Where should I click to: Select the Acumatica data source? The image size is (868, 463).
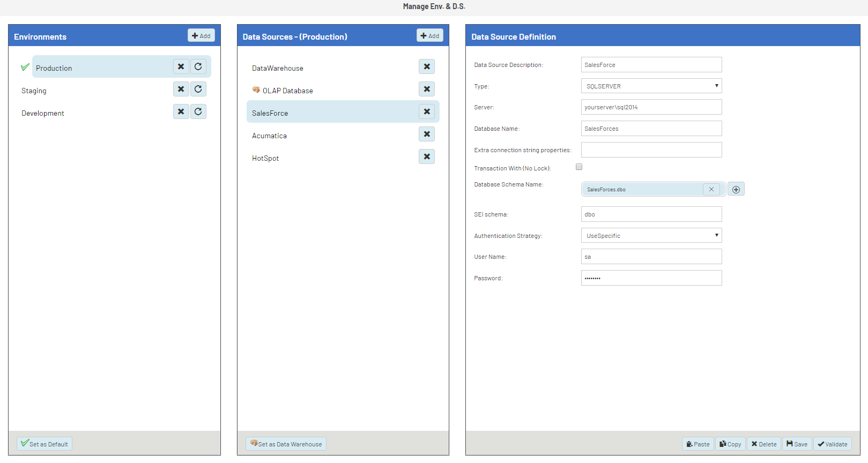(269, 136)
